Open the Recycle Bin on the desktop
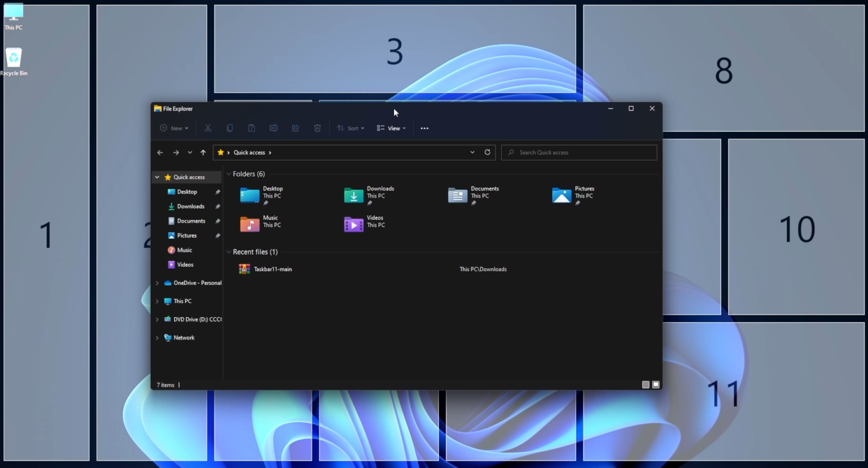 [13, 58]
